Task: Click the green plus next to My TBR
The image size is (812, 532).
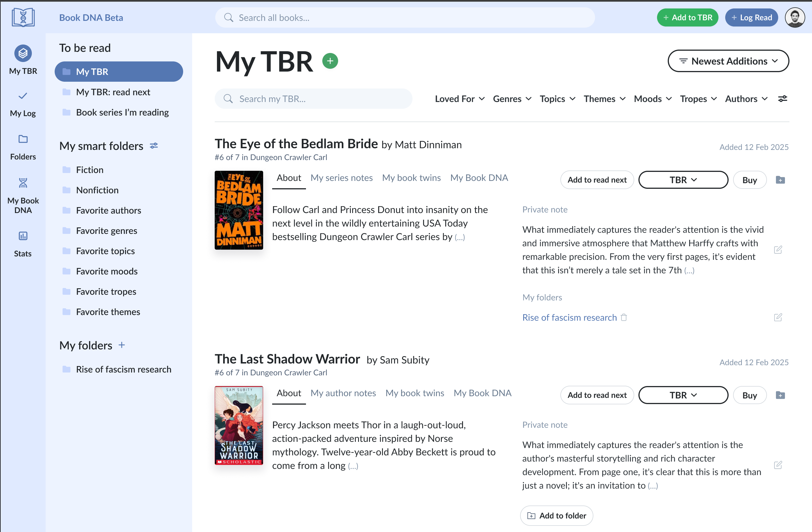Action: click(x=330, y=61)
